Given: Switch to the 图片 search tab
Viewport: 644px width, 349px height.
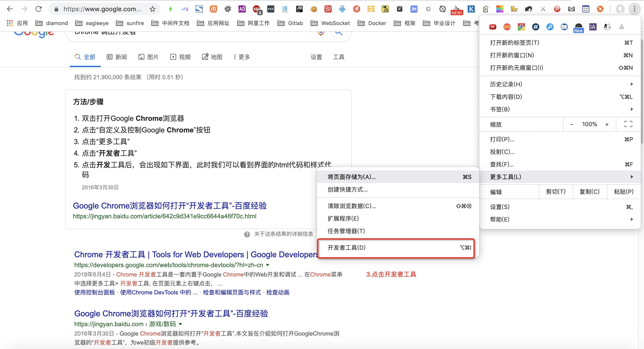Looking at the screenshot, I should pos(149,57).
